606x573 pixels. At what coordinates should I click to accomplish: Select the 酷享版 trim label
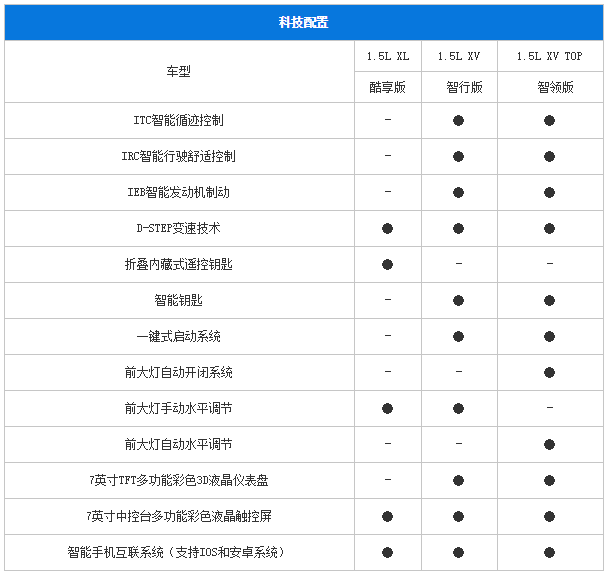click(x=387, y=87)
